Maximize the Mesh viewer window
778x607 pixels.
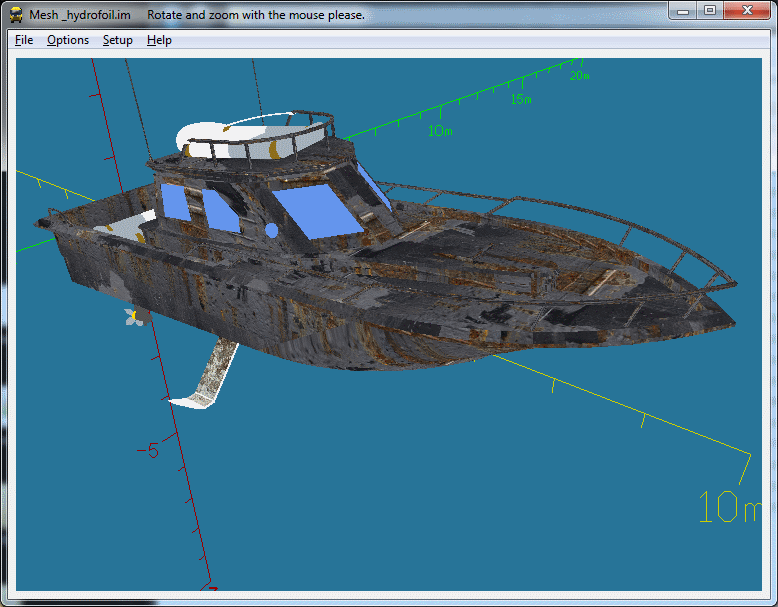tap(710, 11)
